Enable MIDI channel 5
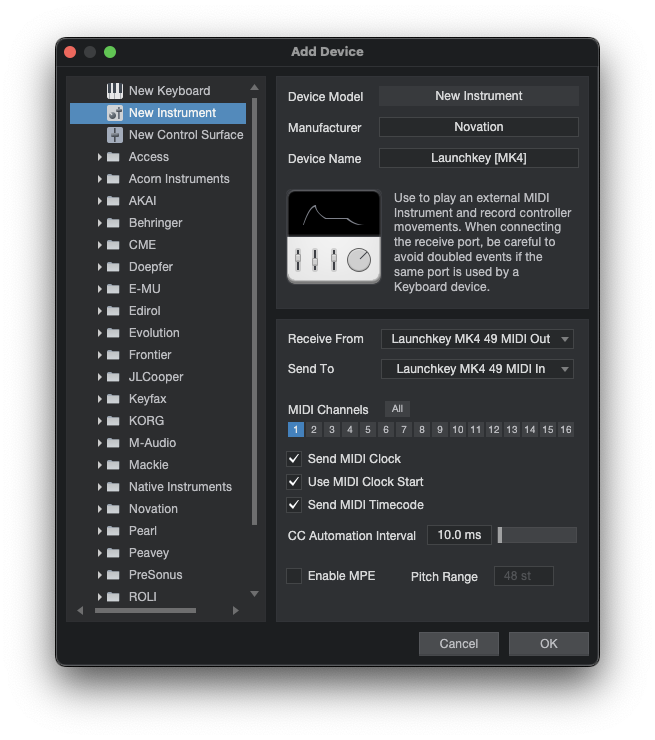655x740 pixels. (368, 429)
